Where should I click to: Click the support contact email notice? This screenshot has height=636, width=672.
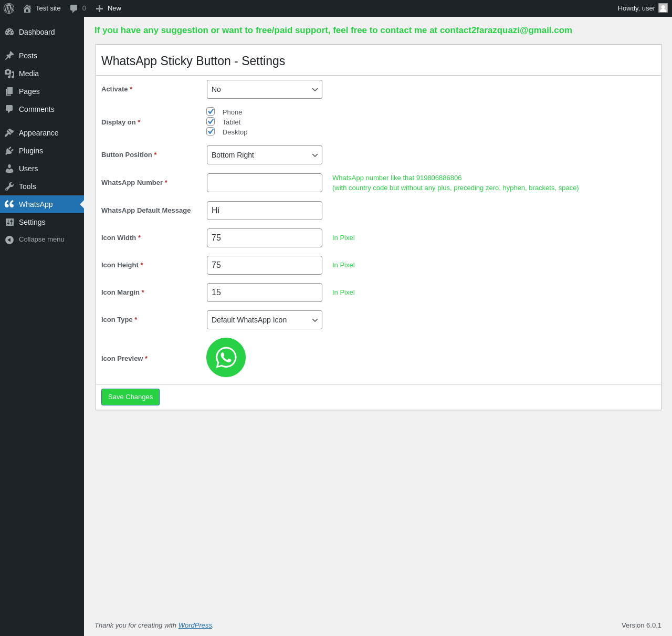point(333,30)
